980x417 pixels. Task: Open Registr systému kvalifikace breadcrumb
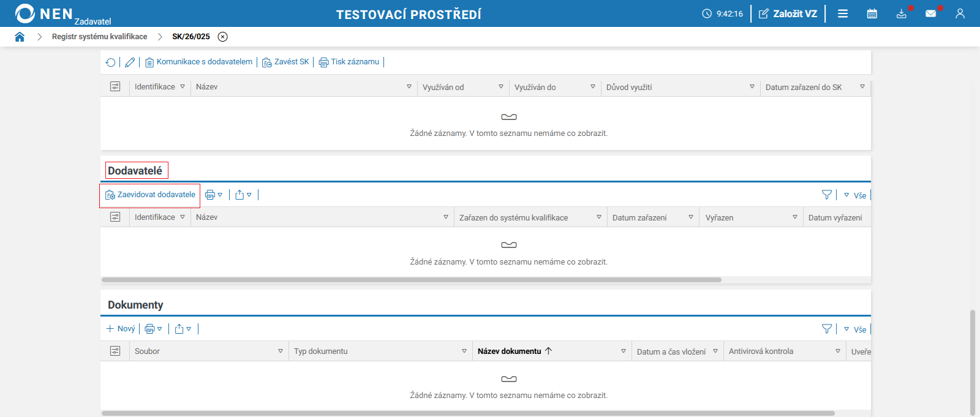(x=99, y=37)
